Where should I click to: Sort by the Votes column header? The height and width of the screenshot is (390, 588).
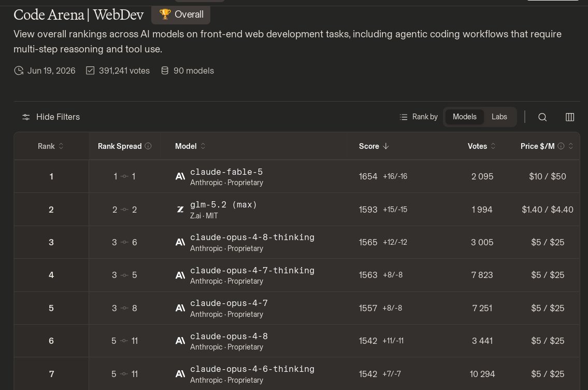(x=481, y=146)
